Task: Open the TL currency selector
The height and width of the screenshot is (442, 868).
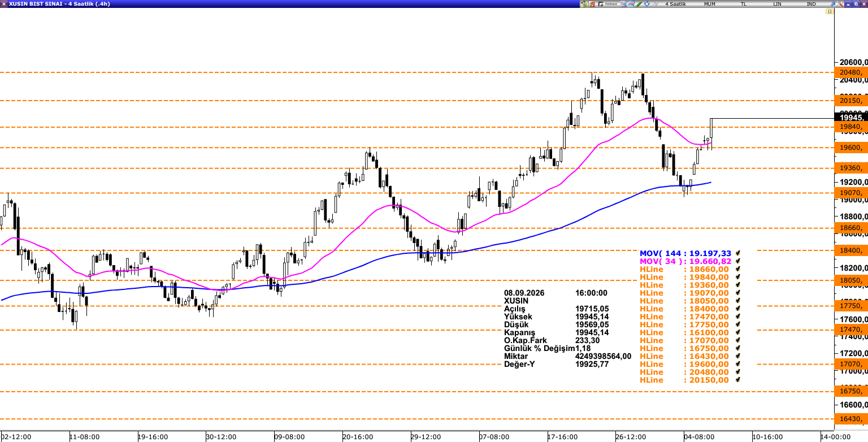Action: pyautogui.click(x=744, y=4)
